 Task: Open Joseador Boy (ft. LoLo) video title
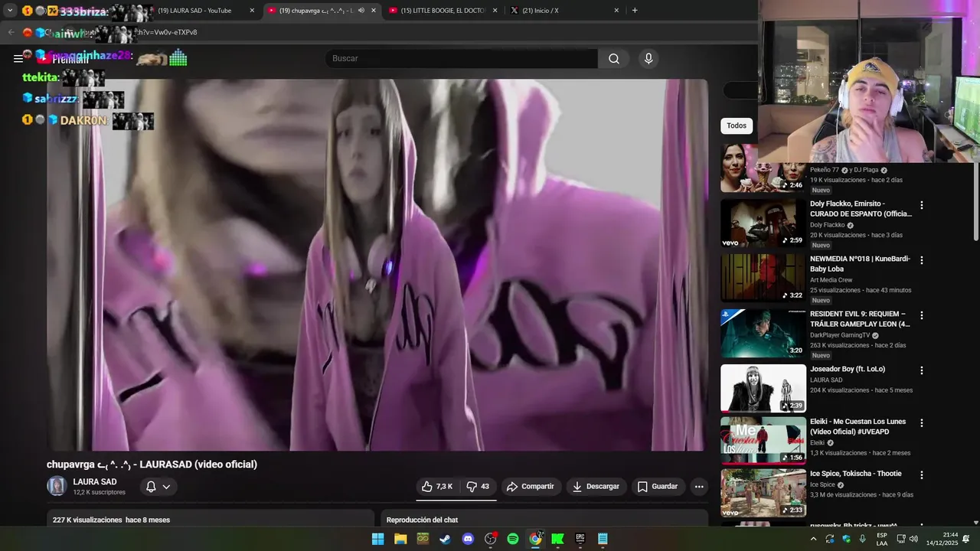point(848,369)
